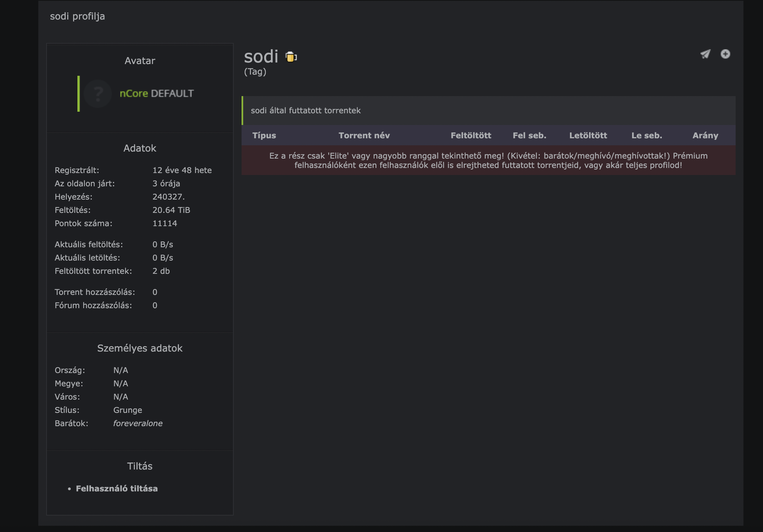Sort table by Típus column
Screen dimensions: 763x532
(264, 136)
